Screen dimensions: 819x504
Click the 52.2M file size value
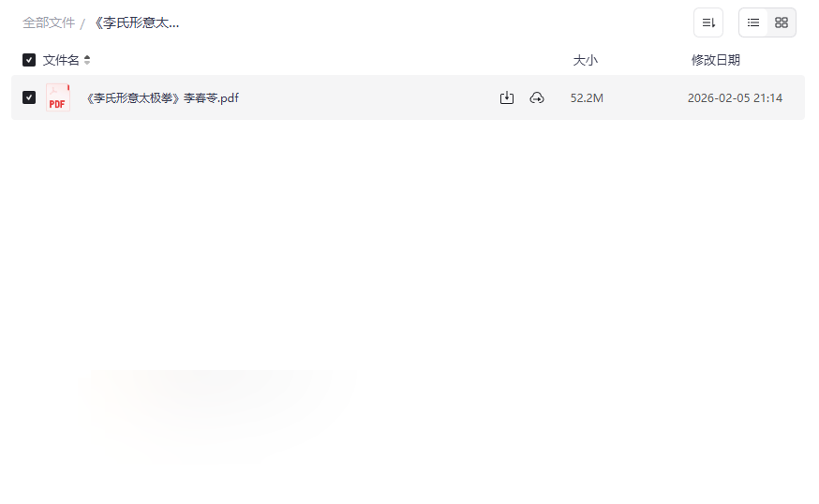[x=587, y=98]
